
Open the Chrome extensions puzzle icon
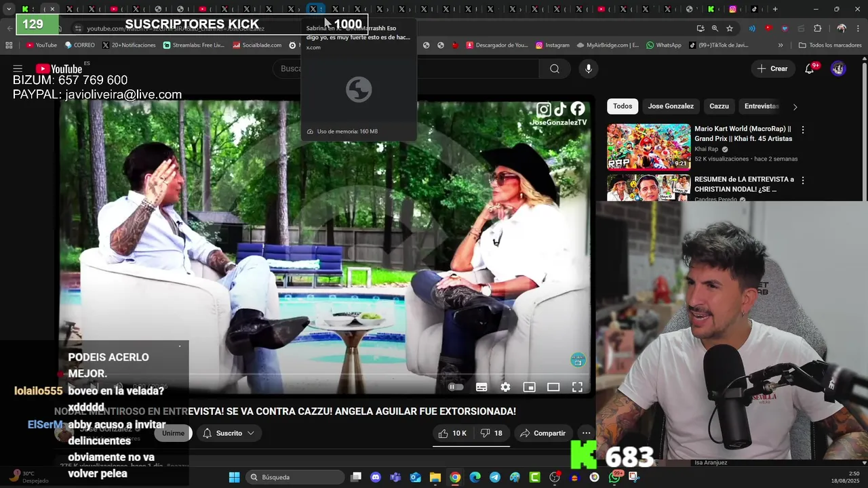817,28
